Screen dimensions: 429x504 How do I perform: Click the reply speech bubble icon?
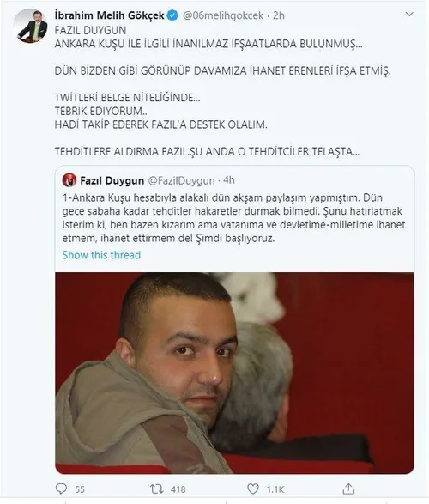pos(61,489)
